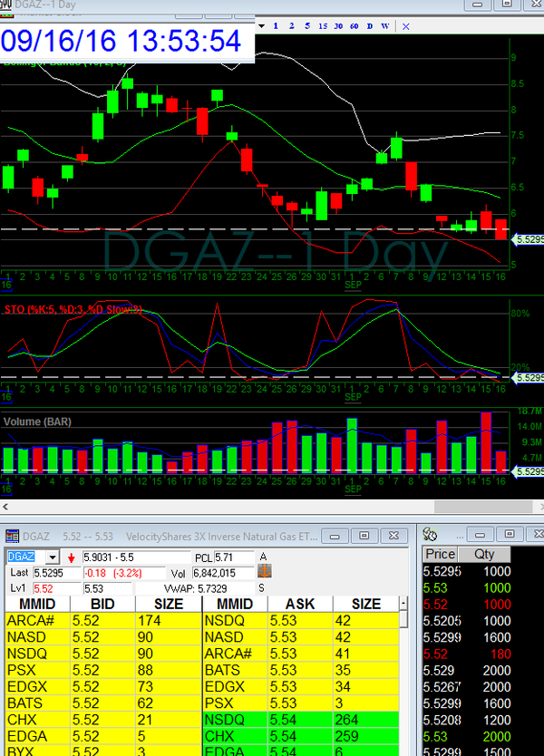Select the BATS ask row at 5.53
This screenshot has height=756, width=544.
tap(301, 670)
